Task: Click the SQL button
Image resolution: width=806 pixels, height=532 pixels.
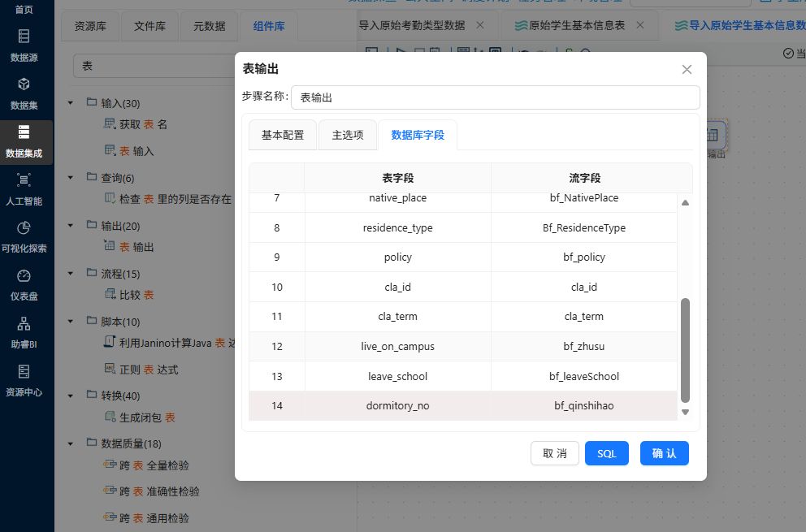Action: click(x=607, y=453)
